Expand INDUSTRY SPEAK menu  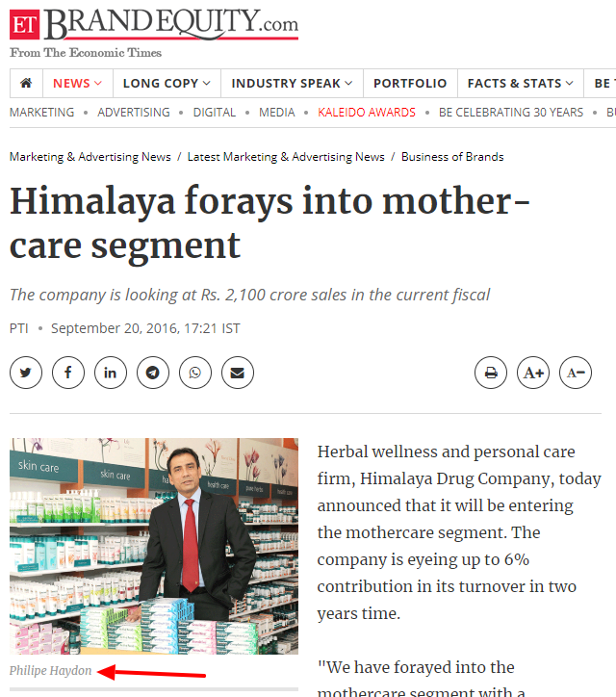[292, 83]
